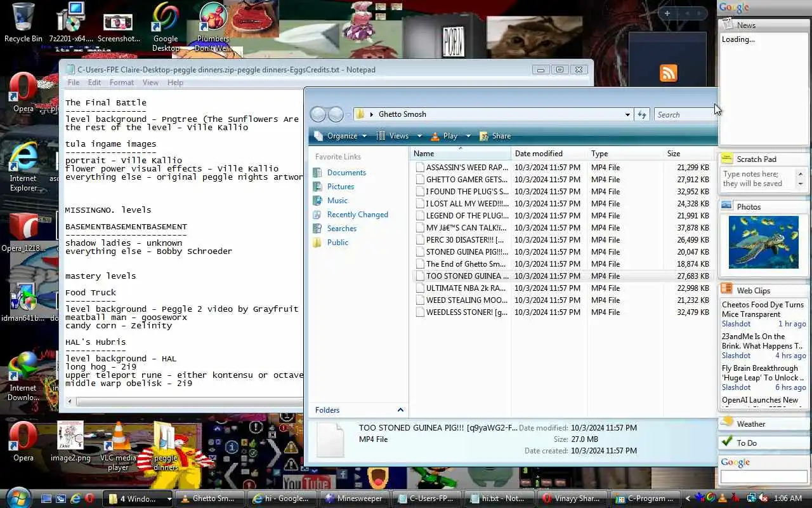Select ULTIMATE NBA 2k RA file
Image resolution: width=812 pixels, height=508 pixels.
click(x=462, y=288)
